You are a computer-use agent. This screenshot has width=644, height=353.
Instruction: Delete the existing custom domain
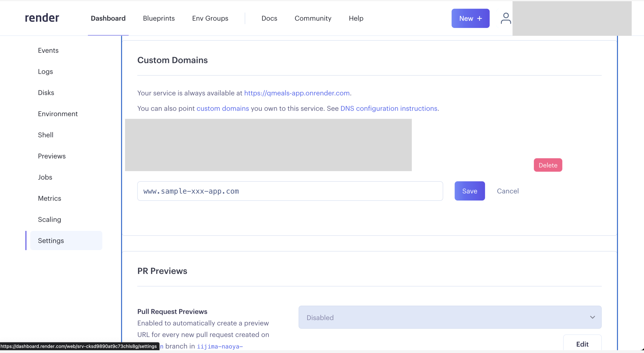pos(548,165)
